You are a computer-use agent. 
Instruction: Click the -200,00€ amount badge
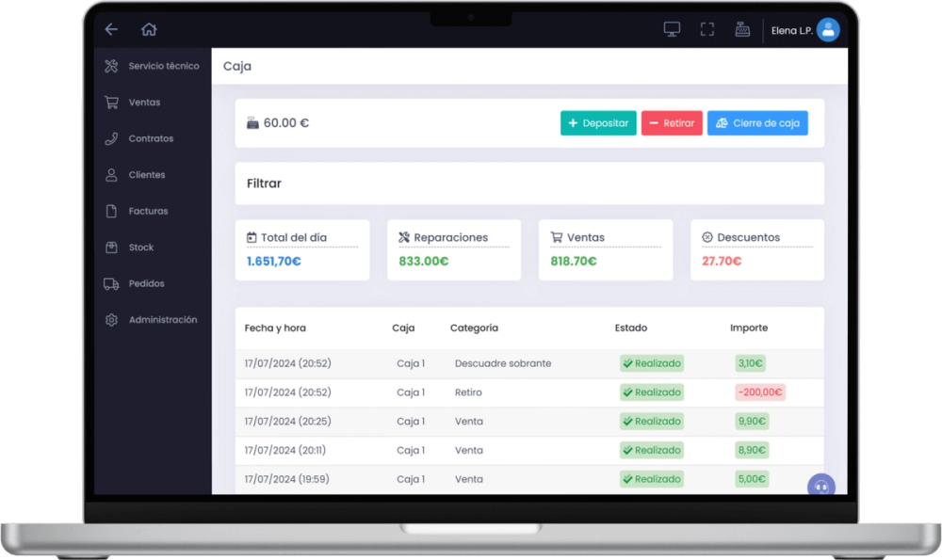pos(760,392)
